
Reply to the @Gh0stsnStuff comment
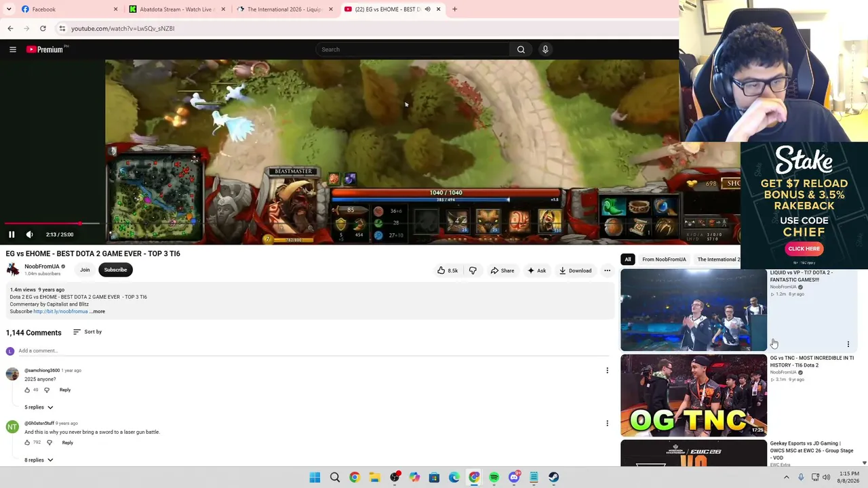pos(68,443)
